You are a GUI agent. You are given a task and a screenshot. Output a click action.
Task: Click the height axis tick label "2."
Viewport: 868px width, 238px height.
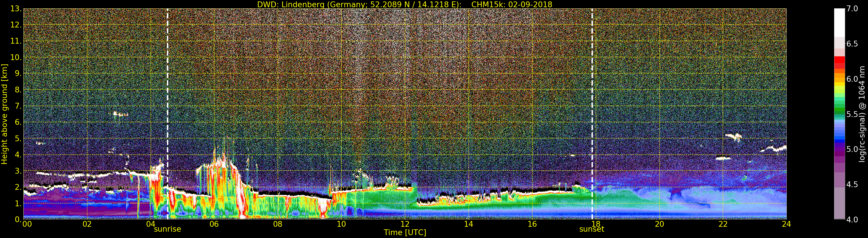pos(18,187)
